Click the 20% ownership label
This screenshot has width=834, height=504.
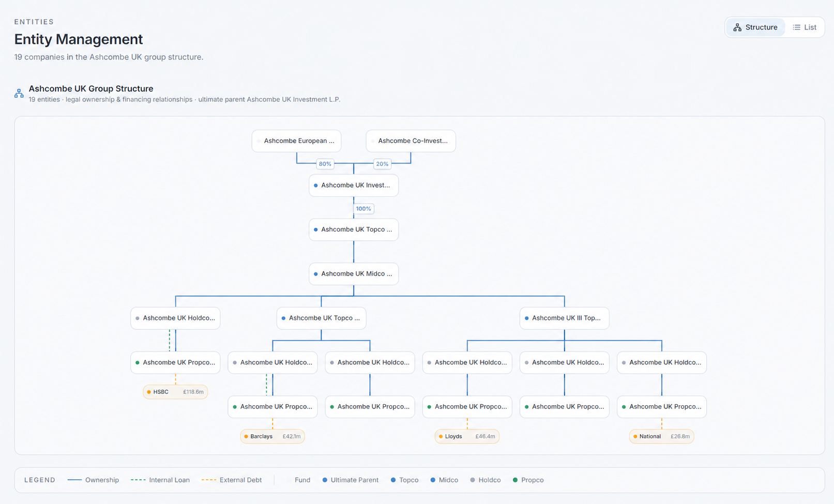[382, 164]
